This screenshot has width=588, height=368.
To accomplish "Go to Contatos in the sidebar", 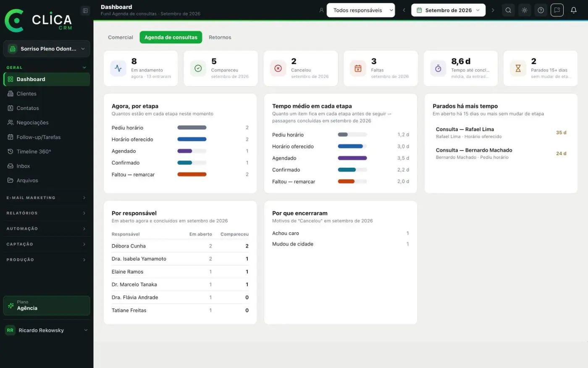I will tap(47, 108).
